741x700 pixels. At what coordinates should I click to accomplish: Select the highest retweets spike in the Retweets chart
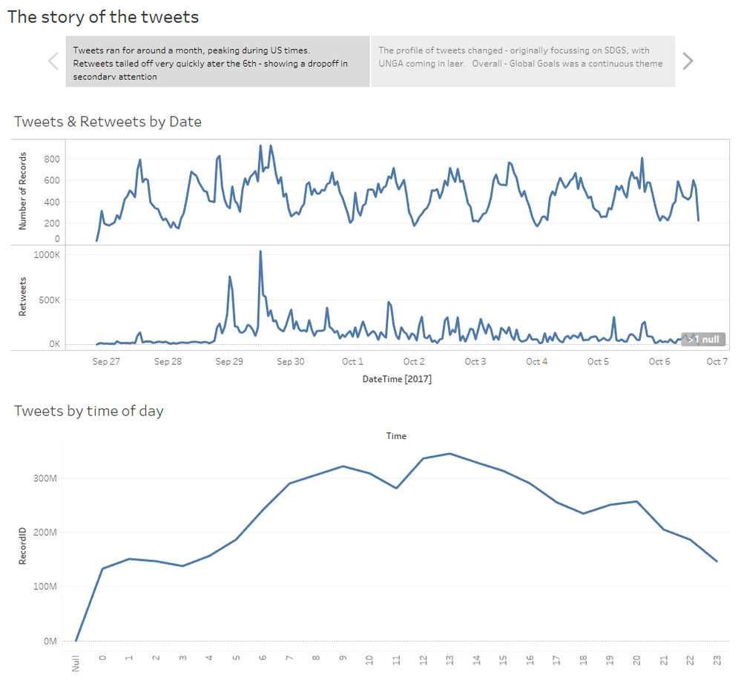(260, 252)
